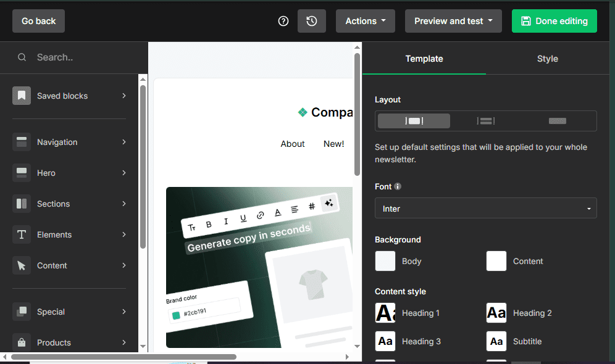Viewport: 615px width, 364px height.
Task: Click the horizontal scroll right arrow
Action: pyautogui.click(x=347, y=357)
